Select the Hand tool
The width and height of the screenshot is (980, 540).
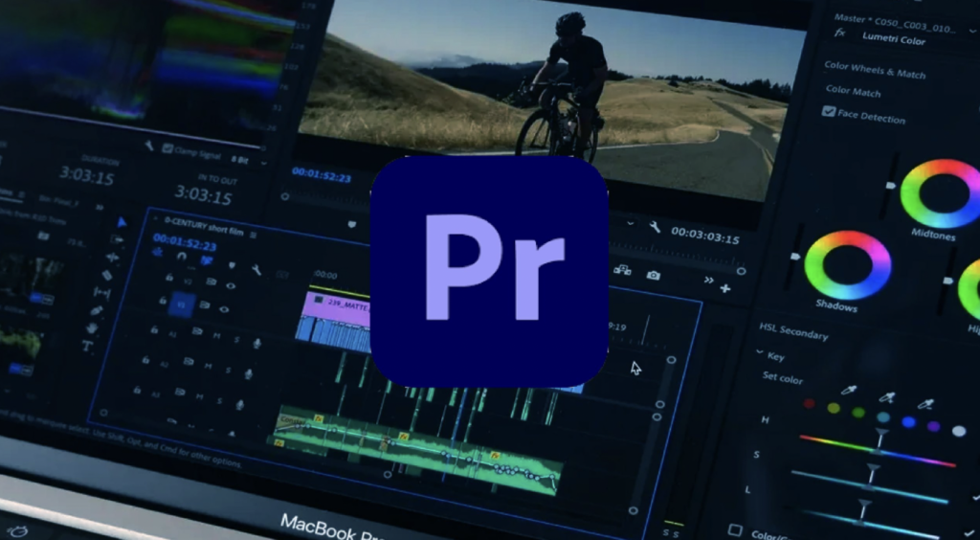[92, 327]
